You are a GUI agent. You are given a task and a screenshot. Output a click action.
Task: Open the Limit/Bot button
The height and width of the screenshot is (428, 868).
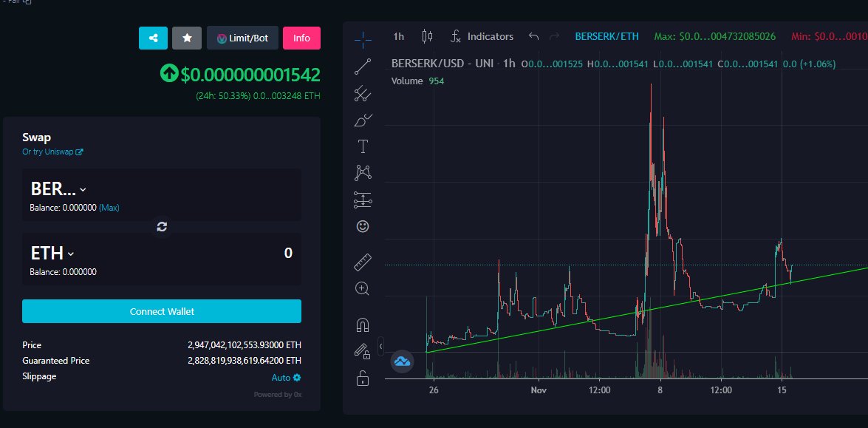pyautogui.click(x=242, y=38)
